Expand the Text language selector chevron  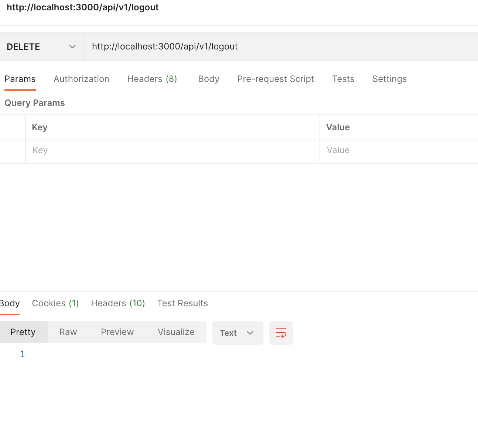250,333
